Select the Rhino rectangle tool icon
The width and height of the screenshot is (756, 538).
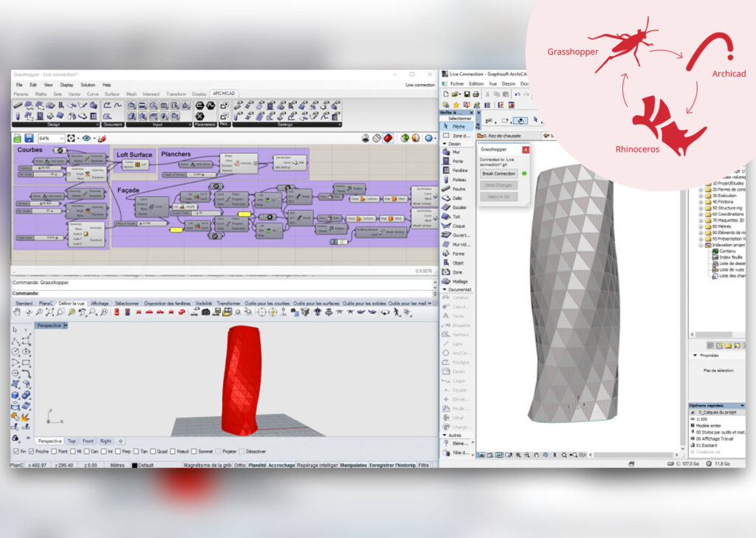pos(26,362)
